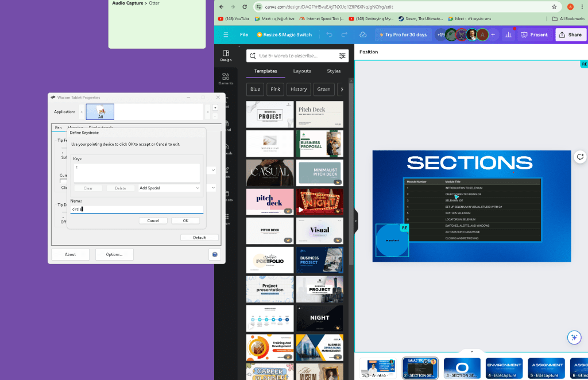Click Clear button under Keys field
Viewport: 588px width, 380px height.
tap(88, 188)
